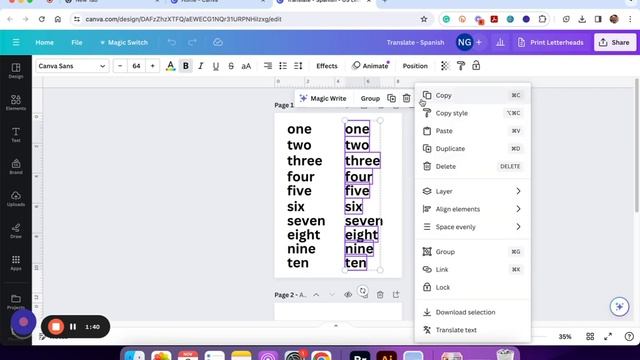Toggle bulleted list
Viewport: 640px width, 360px height.
(x=283, y=66)
